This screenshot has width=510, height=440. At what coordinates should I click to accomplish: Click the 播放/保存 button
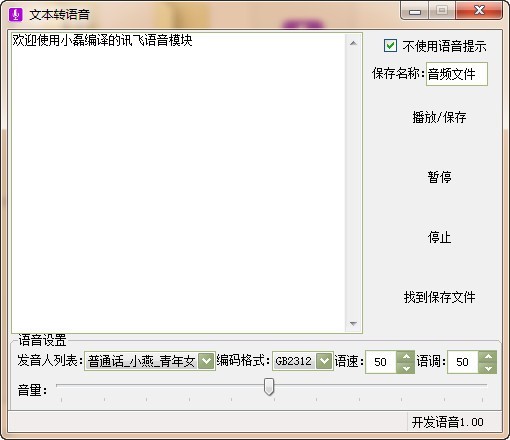439,117
